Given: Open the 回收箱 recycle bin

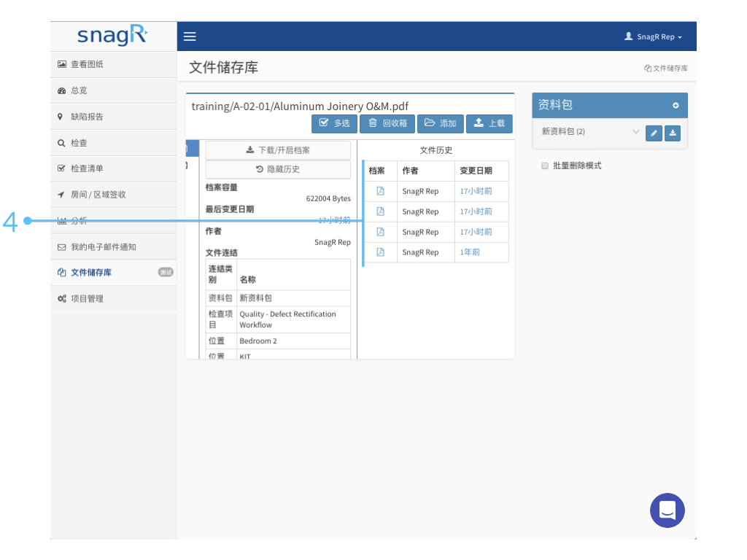Looking at the screenshot, I should (387, 123).
